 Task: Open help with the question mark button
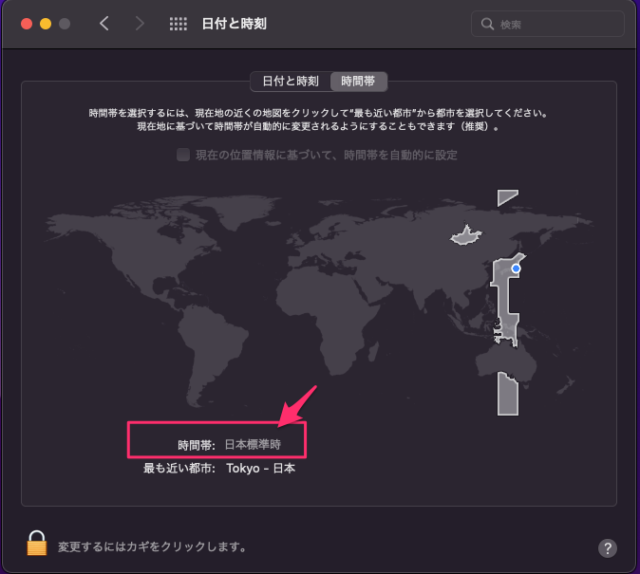[607, 548]
